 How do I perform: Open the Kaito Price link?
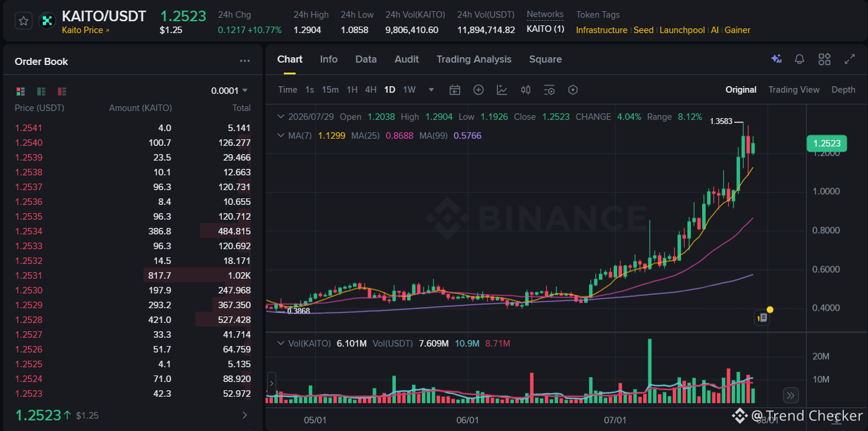86,30
